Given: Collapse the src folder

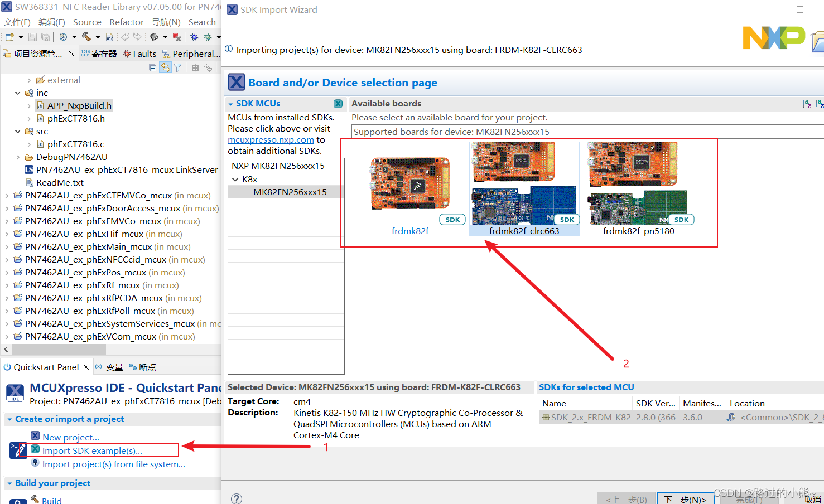Looking at the screenshot, I should [18, 132].
